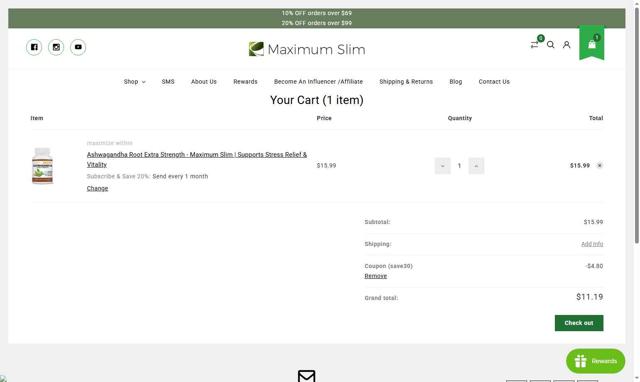
Task: Open the shopping bag cart icon
Action: point(592,44)
